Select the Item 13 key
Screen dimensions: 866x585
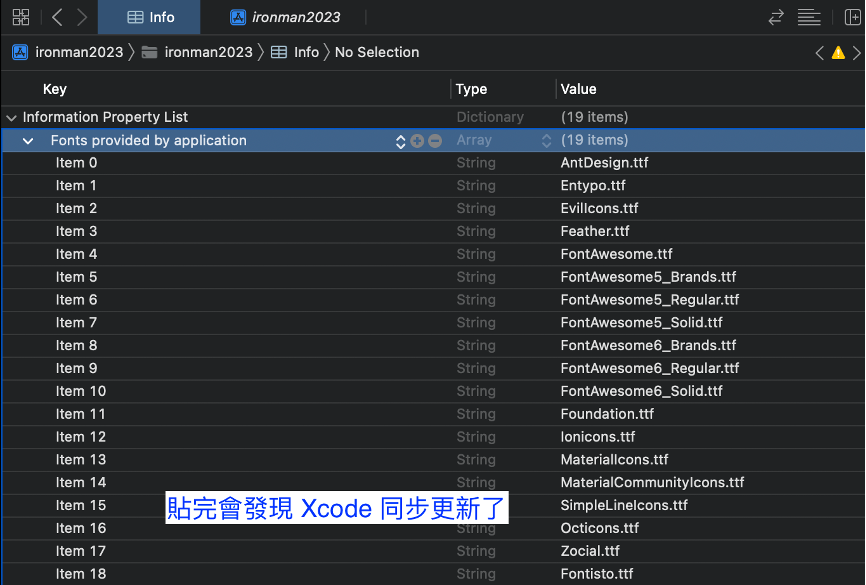81,460
